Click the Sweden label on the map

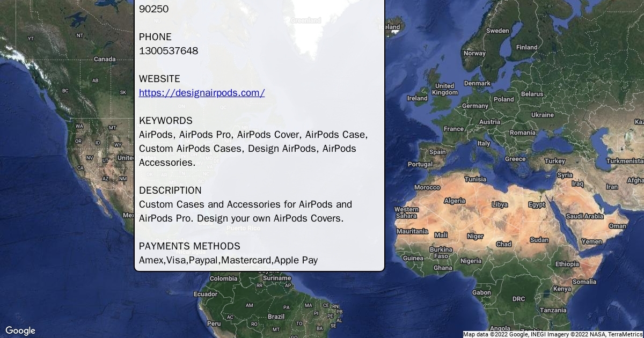497,31
